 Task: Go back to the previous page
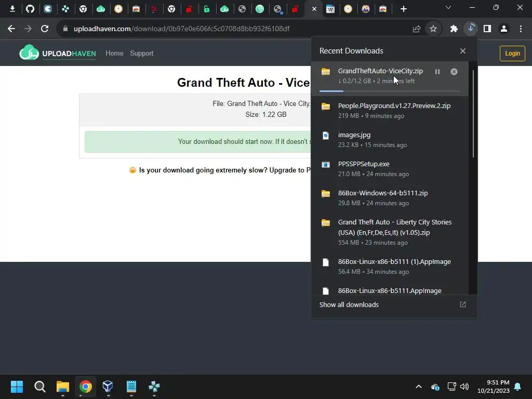(11, 29)
